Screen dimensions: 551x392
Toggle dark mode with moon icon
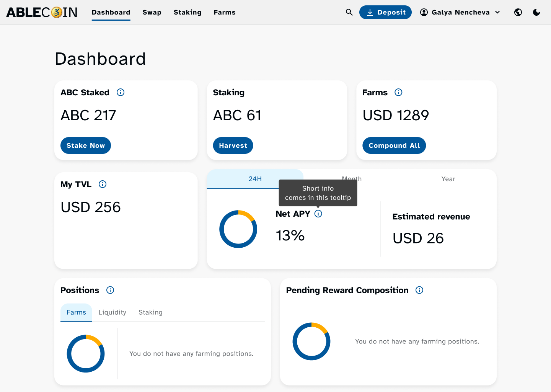[x=536, y=12]
